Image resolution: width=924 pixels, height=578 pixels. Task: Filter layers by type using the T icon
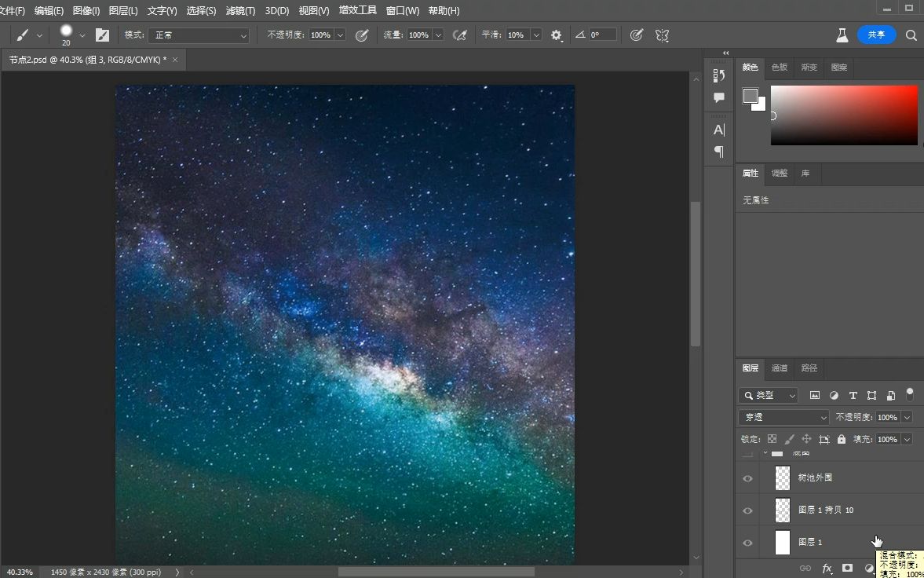coord(853,395)
